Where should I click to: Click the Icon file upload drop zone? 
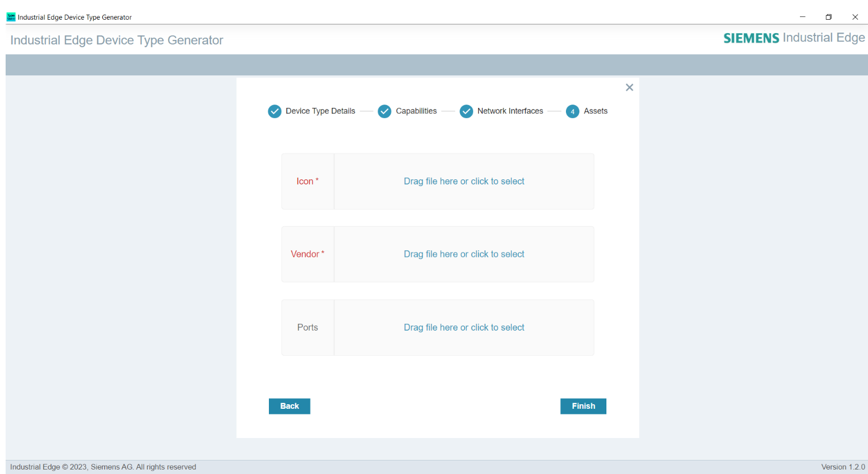(464, 181)
